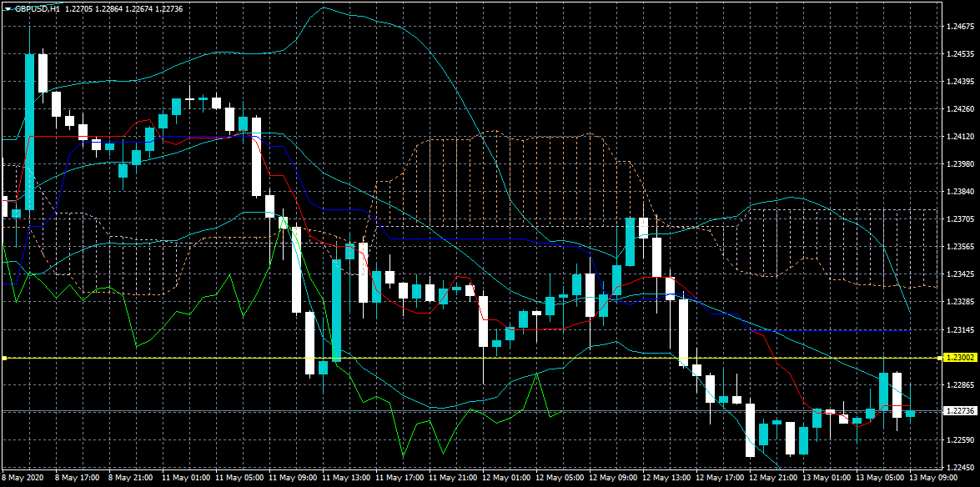Click the 12 May 01:00 time label

point(505,478)
